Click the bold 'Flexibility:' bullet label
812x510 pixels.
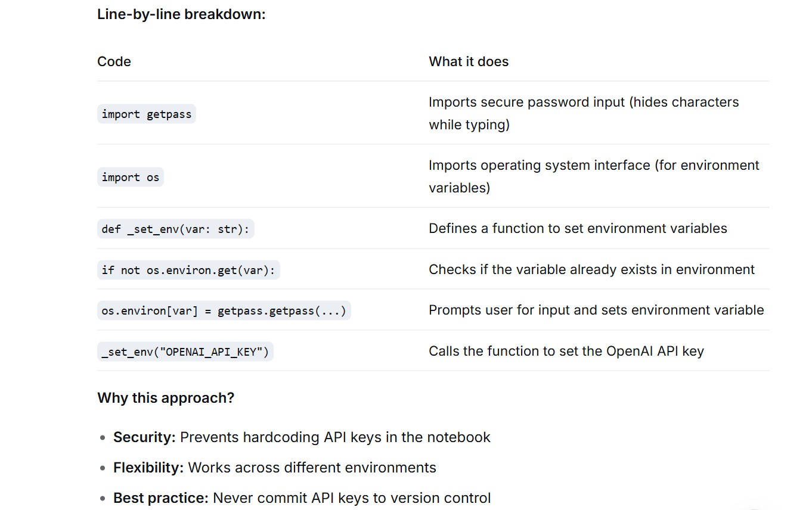tap(148, 467)
